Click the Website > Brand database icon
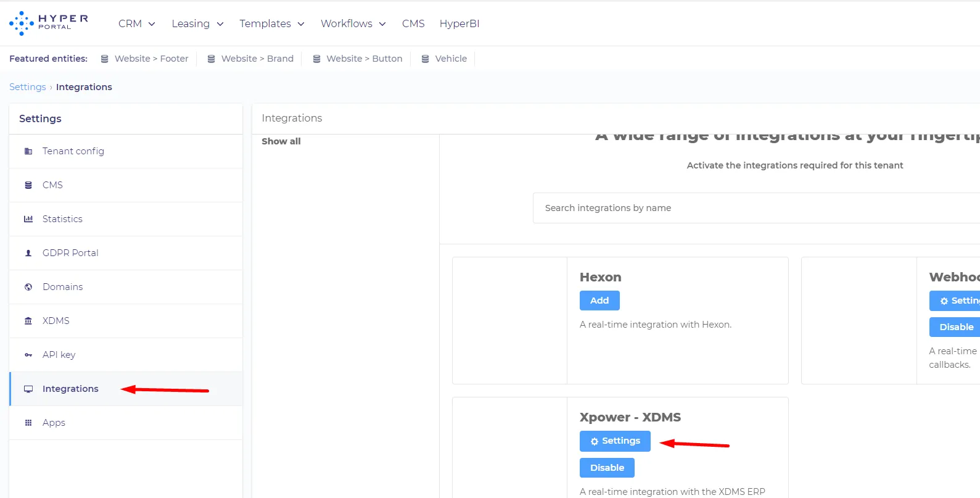 [211, 59]
